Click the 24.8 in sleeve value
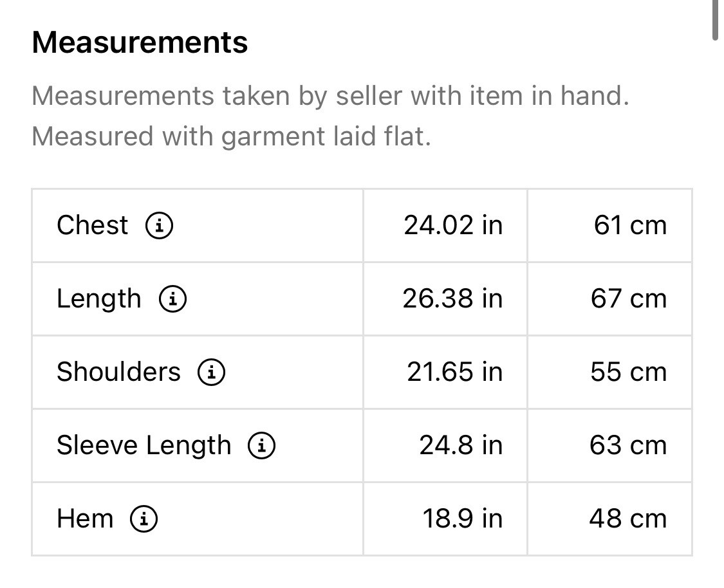 (x=461, y=445)
